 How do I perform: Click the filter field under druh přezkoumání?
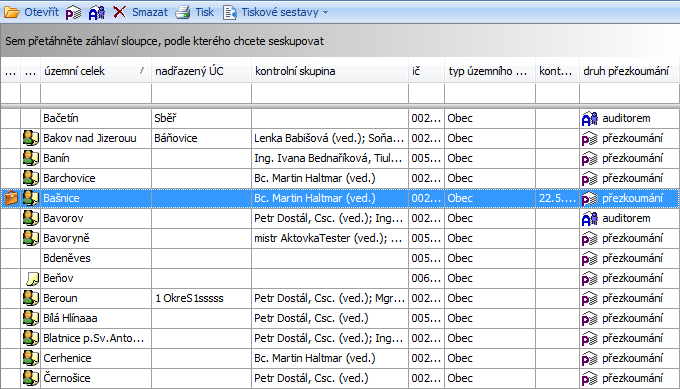coord(629,93)
